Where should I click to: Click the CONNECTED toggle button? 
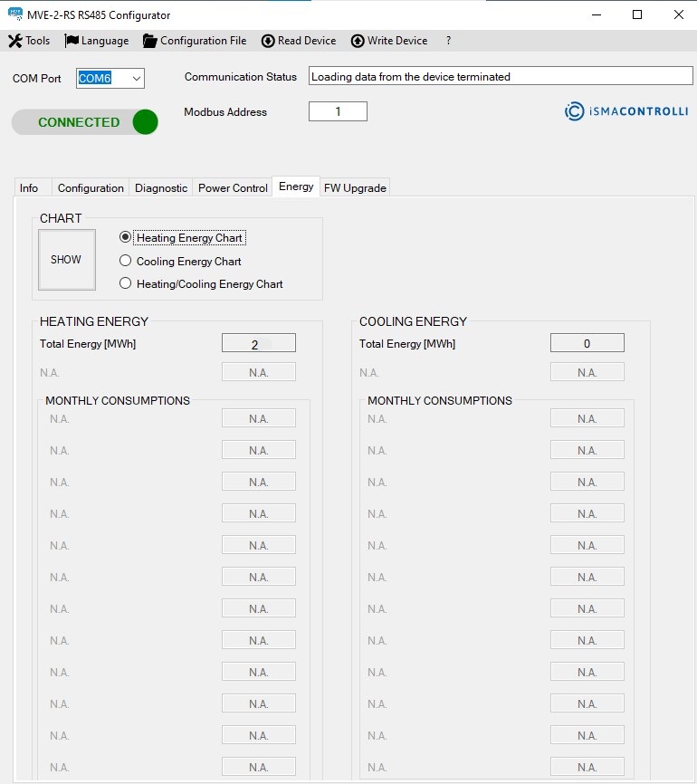[79, 122]
